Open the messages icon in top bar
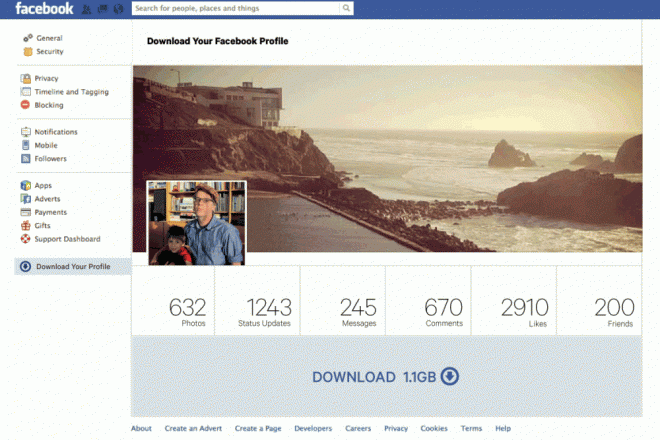 coord(102,9)
